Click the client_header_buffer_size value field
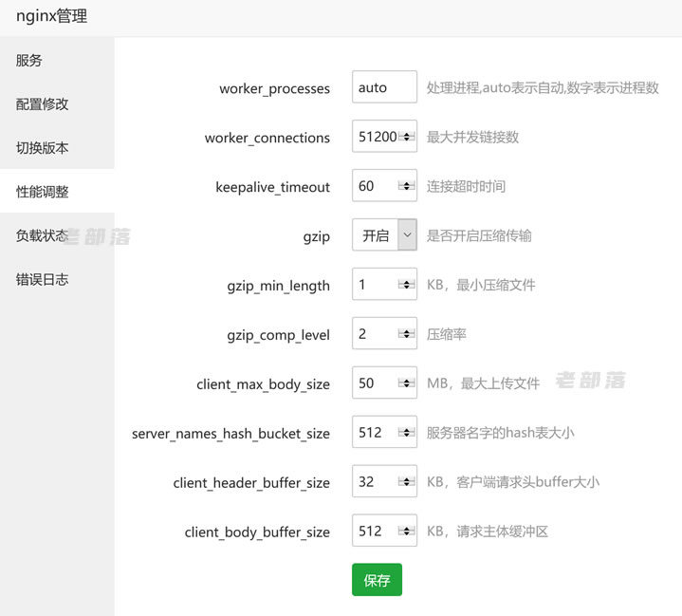682x616 pixels. coord(384,481)
